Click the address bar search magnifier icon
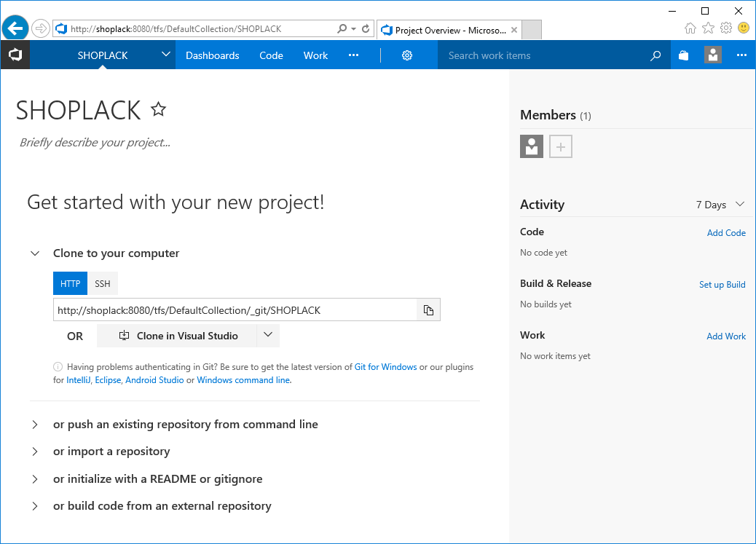Screen dimensions: 756x544 pyautogui.click(x=342, y=29)
